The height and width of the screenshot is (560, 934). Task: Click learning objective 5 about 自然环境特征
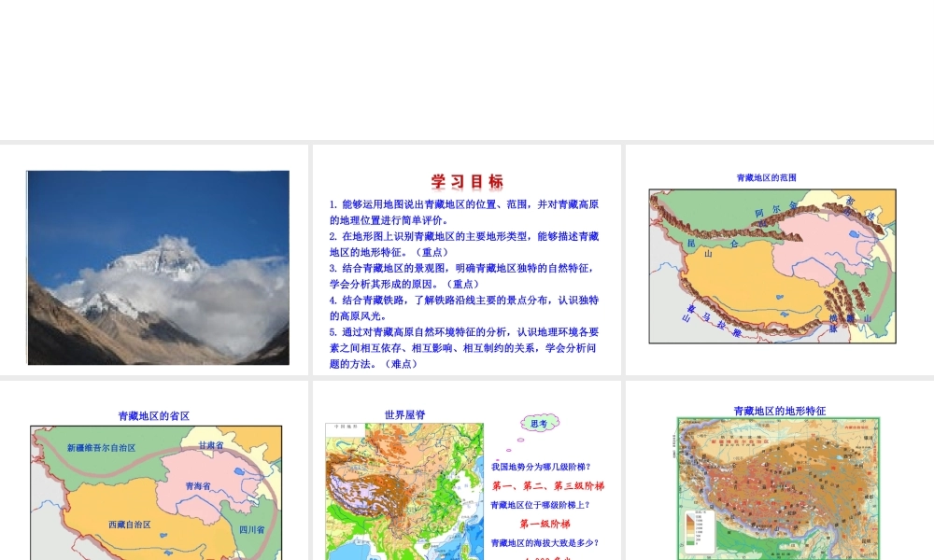coord(464,347)
